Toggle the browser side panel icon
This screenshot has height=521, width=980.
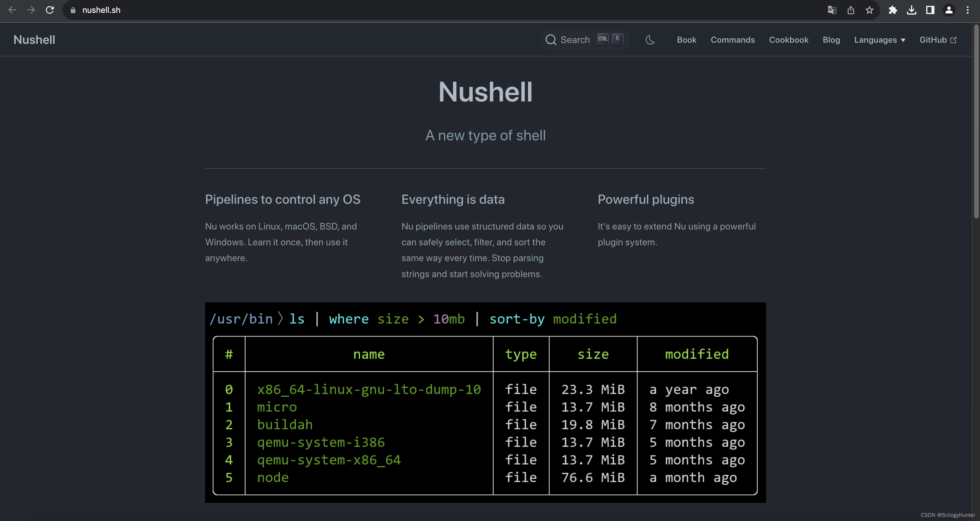click(930, 10)
